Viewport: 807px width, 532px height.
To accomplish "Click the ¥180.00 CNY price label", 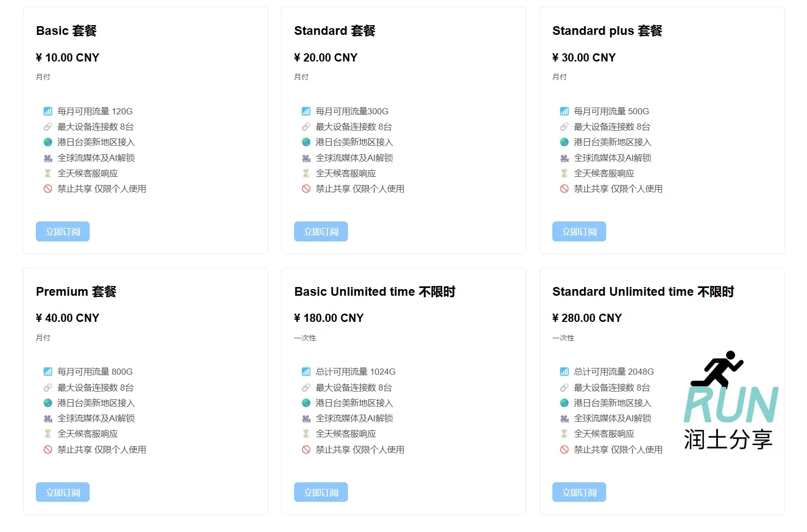I will coord(328,318).
